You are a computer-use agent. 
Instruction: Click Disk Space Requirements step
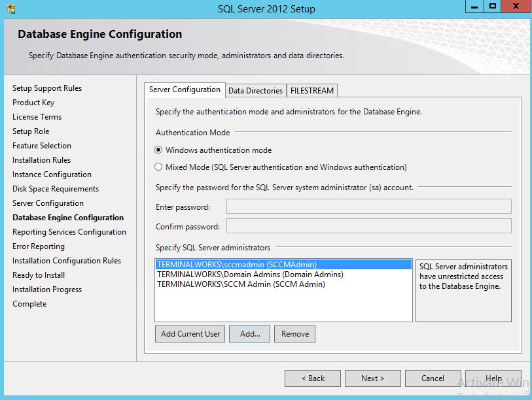click(56, 189)
